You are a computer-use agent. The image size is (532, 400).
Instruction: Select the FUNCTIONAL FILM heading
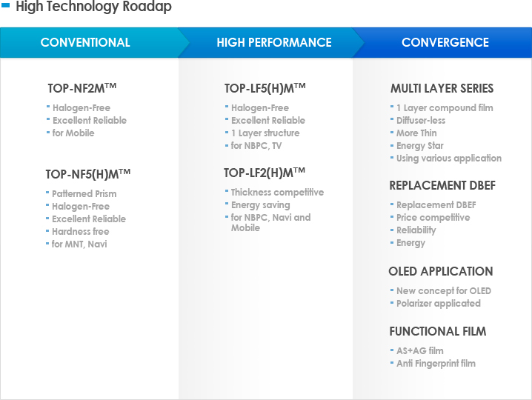point(438,331)
